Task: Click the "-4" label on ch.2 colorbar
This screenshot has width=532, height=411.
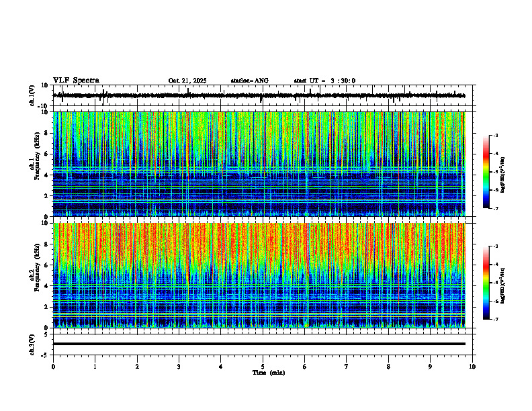Action: [495, 265]
